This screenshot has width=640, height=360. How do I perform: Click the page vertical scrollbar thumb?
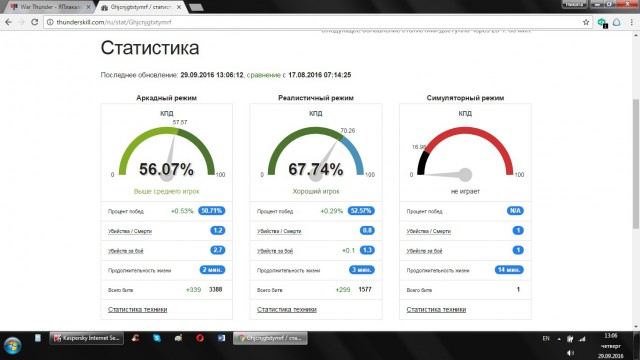pos(636,163)
